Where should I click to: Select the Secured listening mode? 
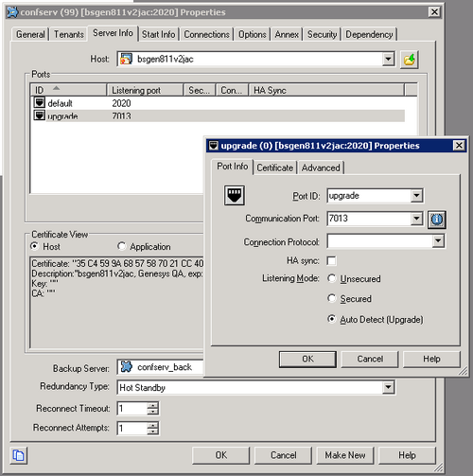(x=332, y=298)
